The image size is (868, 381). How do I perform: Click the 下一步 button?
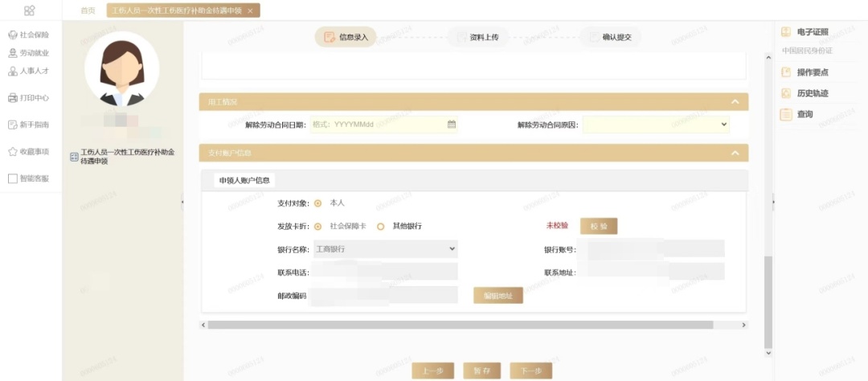[530, 371]
